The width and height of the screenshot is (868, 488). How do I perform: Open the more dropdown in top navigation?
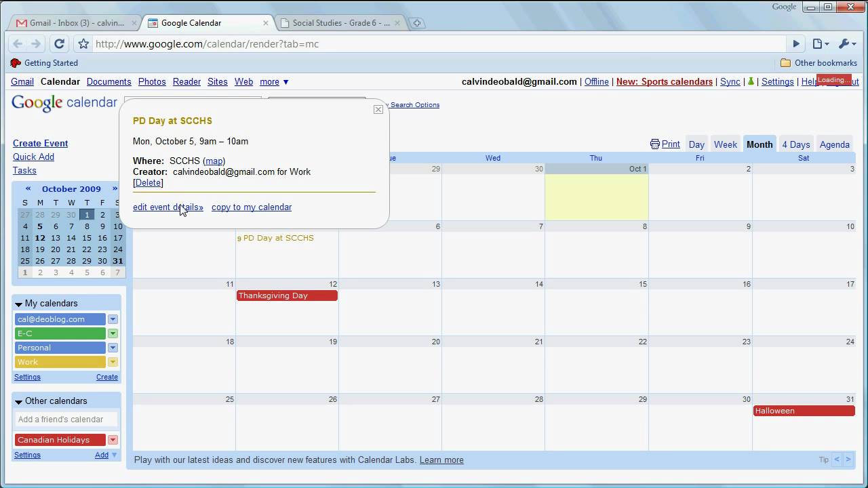[274, 81]
